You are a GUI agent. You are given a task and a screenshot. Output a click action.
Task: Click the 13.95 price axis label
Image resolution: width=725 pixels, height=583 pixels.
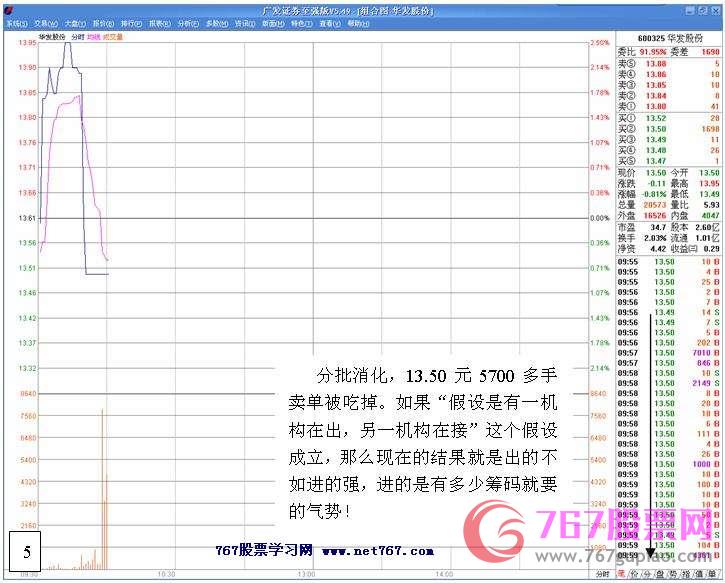point(27,43)
